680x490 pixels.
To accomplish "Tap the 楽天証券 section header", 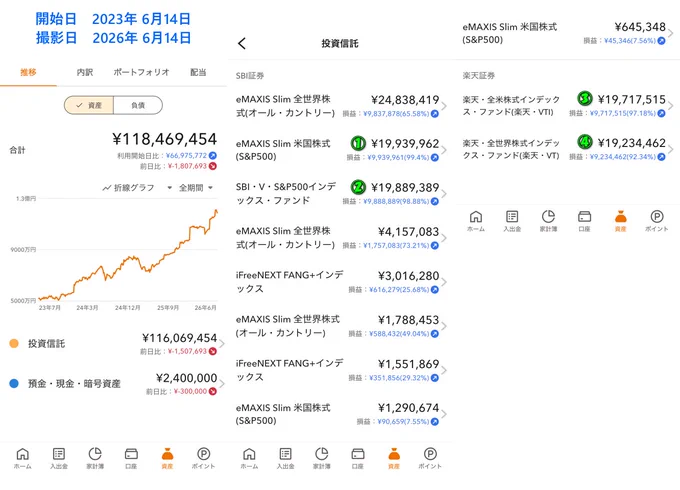I will click(478, 76).
